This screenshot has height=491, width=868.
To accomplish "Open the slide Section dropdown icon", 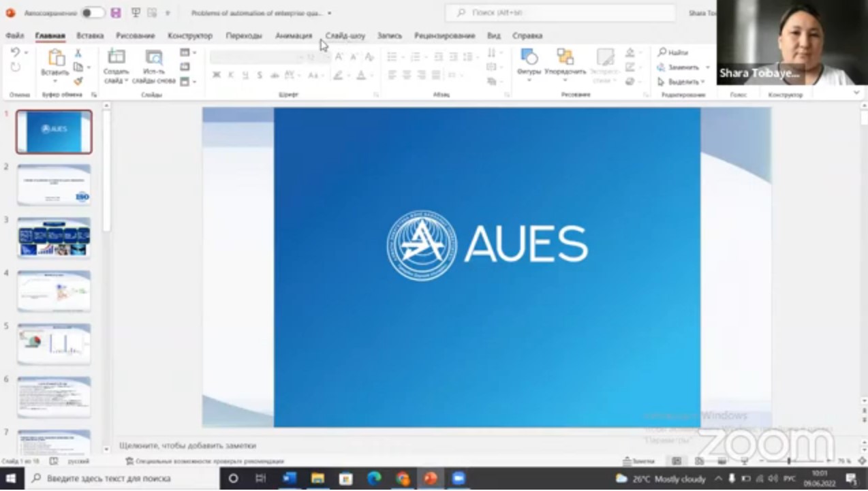I will (x=187, y=81).
